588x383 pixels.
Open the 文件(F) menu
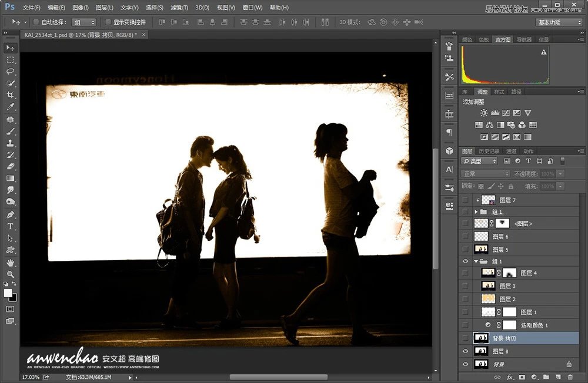tap(32, 8)
